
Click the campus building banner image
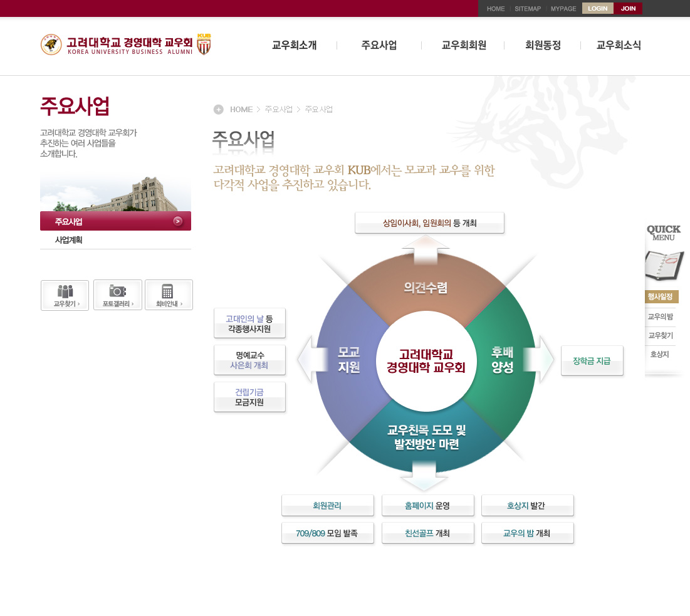point(115,192)
